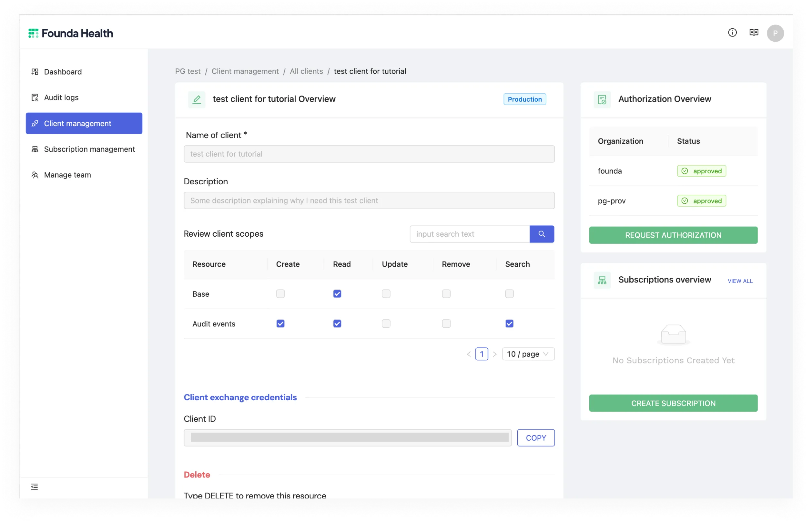Go to next page of scopes
This screenshot has width=812, height=523.
click(x=495, y=354)
